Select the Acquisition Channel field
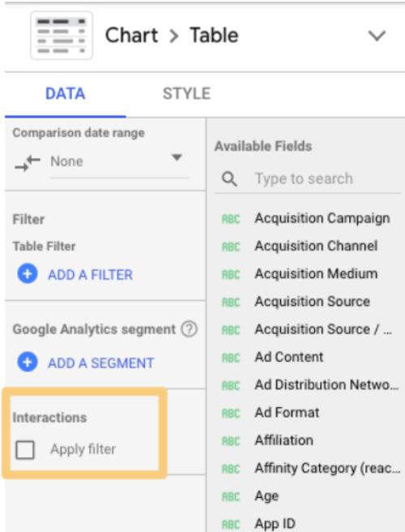Viewport: 405px width, 532px height. (x=316, y=246)
